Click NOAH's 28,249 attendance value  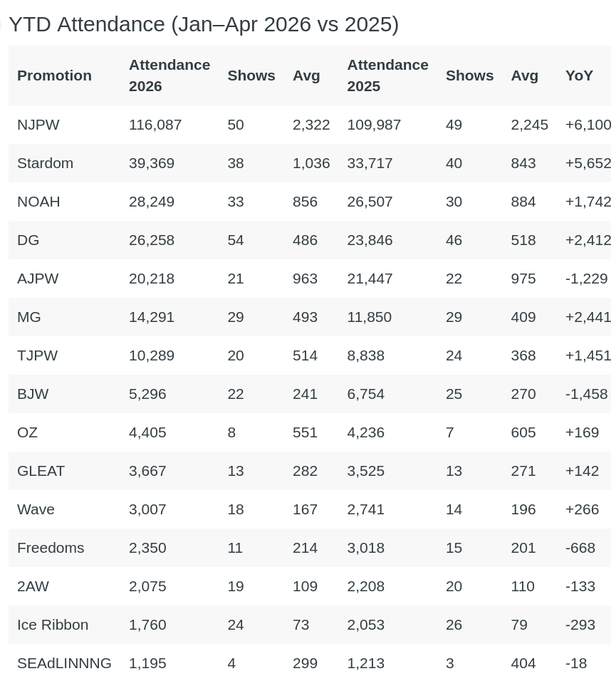pos(152,202)
